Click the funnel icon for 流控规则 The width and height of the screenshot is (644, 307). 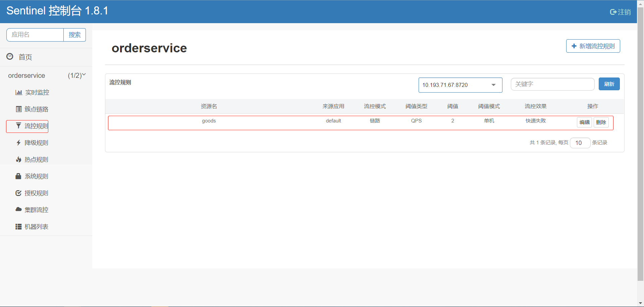tap(19, 125)
